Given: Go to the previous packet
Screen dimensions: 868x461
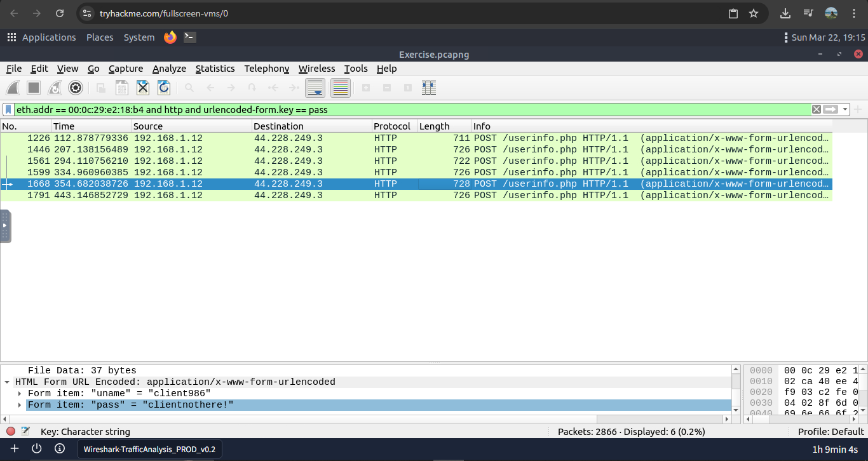Looking at the screenshot, I should click(210, 88).
